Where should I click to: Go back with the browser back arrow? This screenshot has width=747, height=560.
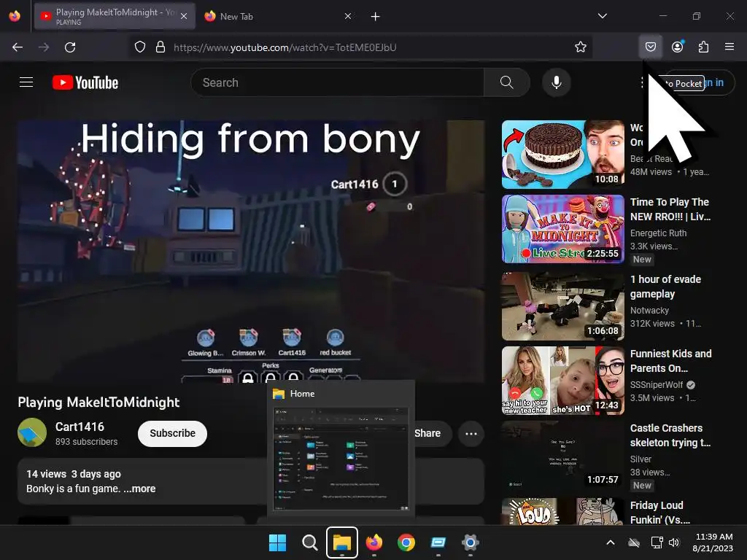tap(18, 47)
